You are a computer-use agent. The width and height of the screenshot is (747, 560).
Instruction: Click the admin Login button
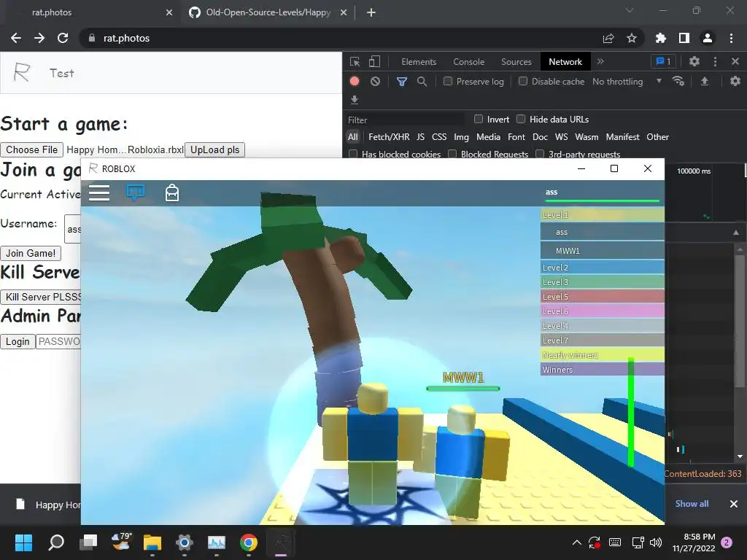pyautogui.click(x=18, y=341)
